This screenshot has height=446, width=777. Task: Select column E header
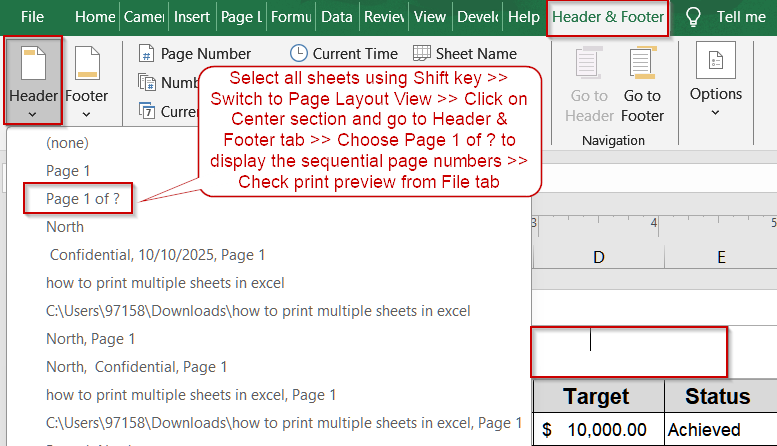pos(721,257)
